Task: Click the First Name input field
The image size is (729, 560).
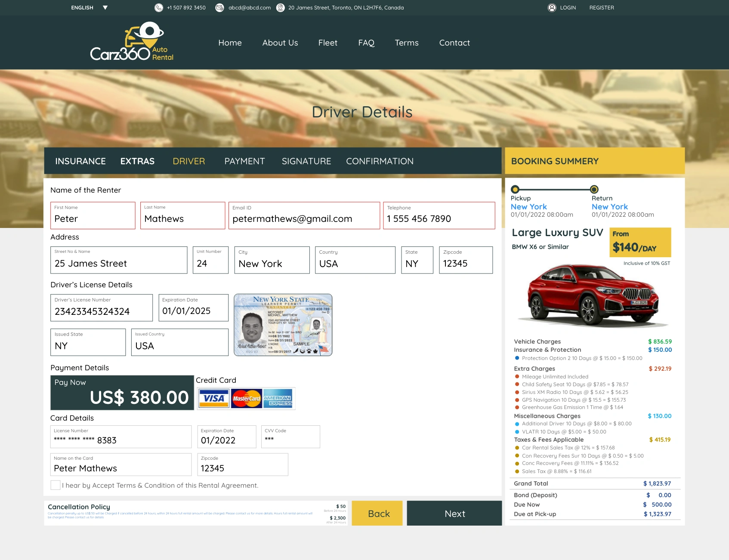Action: (93, 216)
